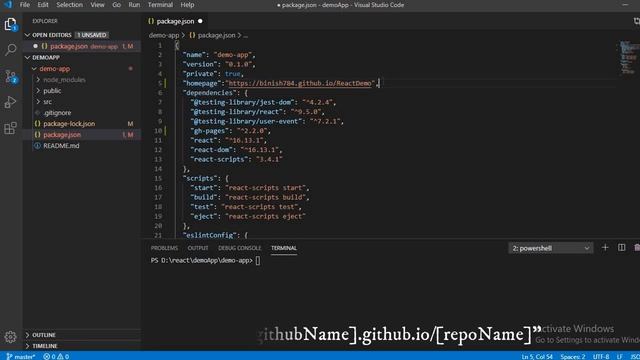
Task: Click the "react-scripts build" value
Action: [x=265, y=197]
